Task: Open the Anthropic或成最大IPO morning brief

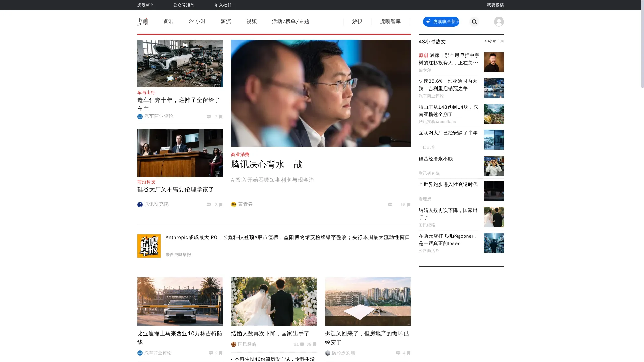Action: point(287,237)
